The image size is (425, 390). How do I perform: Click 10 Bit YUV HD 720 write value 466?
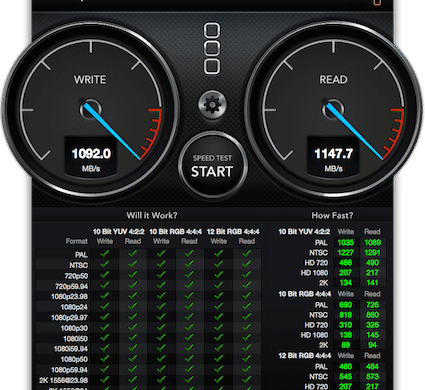pos(346,263)
